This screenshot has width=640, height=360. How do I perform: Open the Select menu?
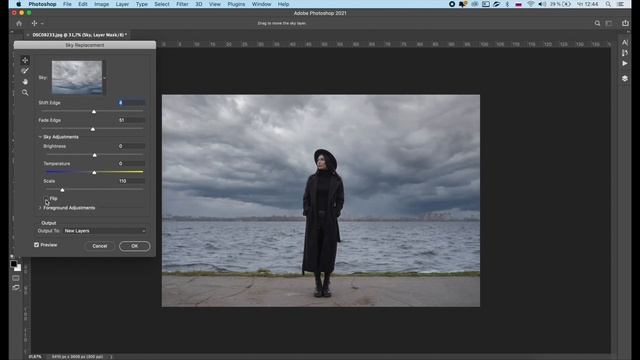162,4
